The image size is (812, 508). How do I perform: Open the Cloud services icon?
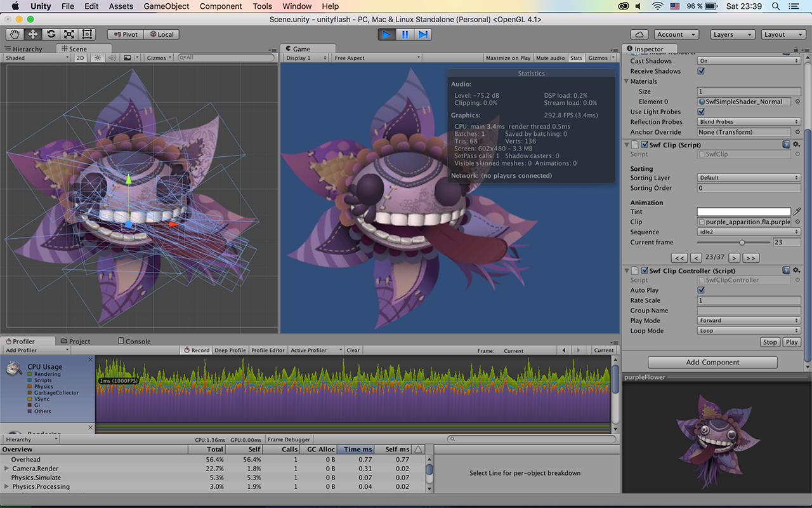[639, 34]
